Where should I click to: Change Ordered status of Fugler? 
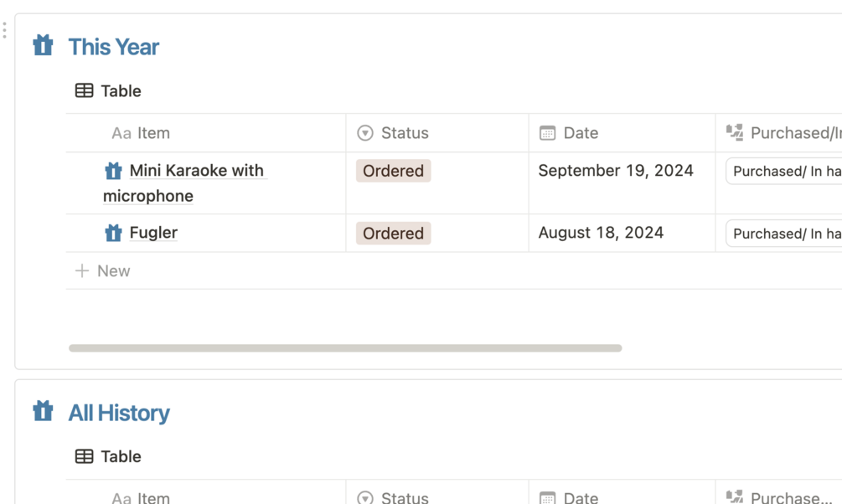tap(393, 234)
